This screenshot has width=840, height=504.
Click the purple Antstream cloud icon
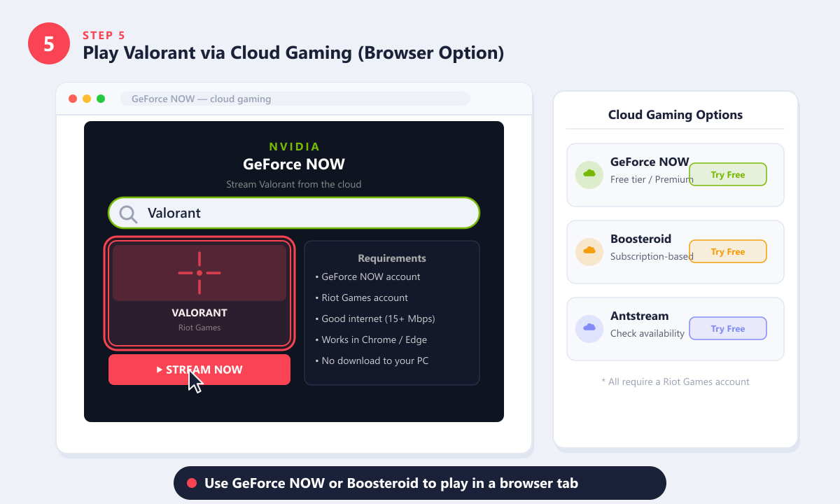(x=589, y=328)
